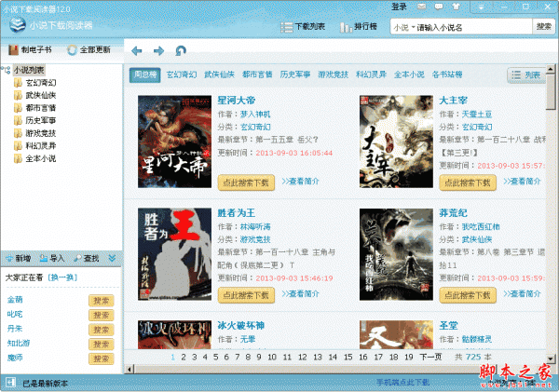This screenshot has height=392, width=559.
Task: Open 查看简介 for 胜者为王
Action: click(x=301, y=294)
